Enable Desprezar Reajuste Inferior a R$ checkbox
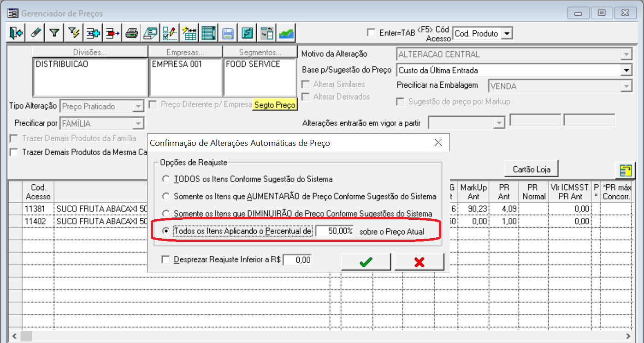644x343 pixels. tap(166, 259)
